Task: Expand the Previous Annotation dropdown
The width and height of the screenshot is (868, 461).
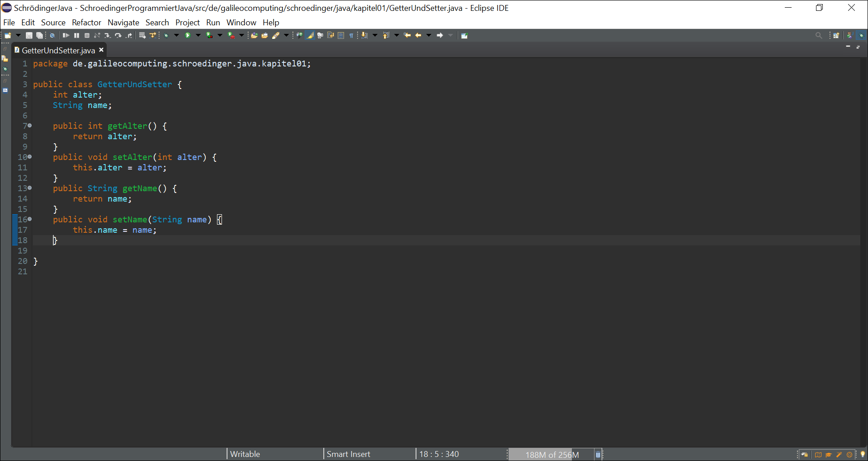Action: [x=396, y=35]
